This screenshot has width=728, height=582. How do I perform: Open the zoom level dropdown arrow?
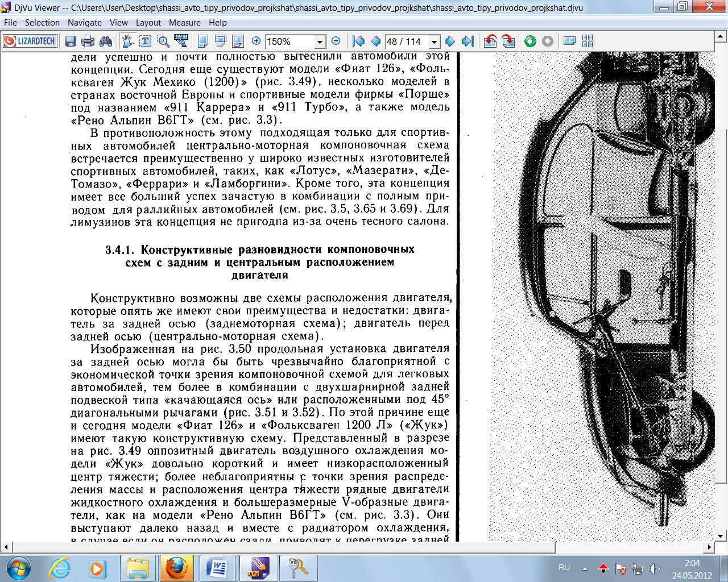coord(320,41)
